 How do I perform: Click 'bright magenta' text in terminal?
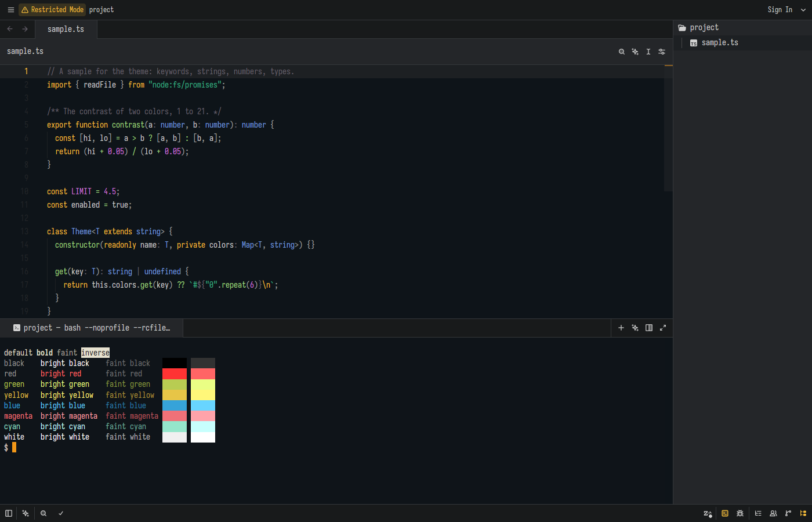pyautogui.click(x=69, y=416)
